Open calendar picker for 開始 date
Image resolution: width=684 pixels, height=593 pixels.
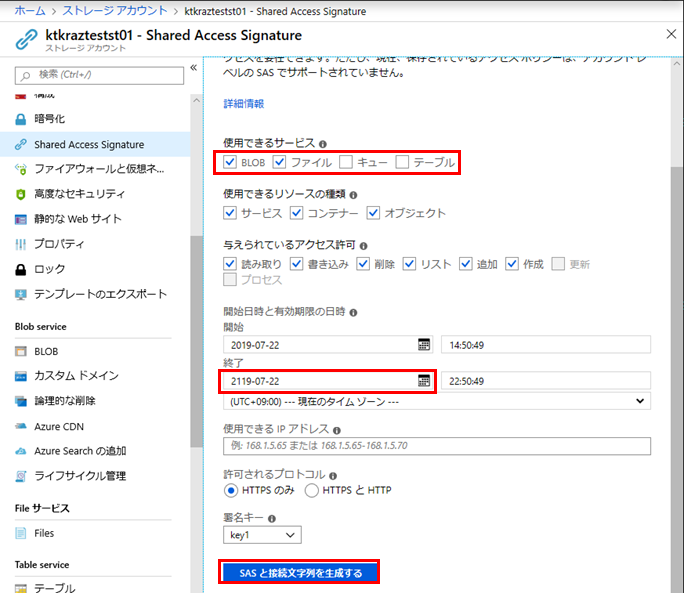point(424,345)
